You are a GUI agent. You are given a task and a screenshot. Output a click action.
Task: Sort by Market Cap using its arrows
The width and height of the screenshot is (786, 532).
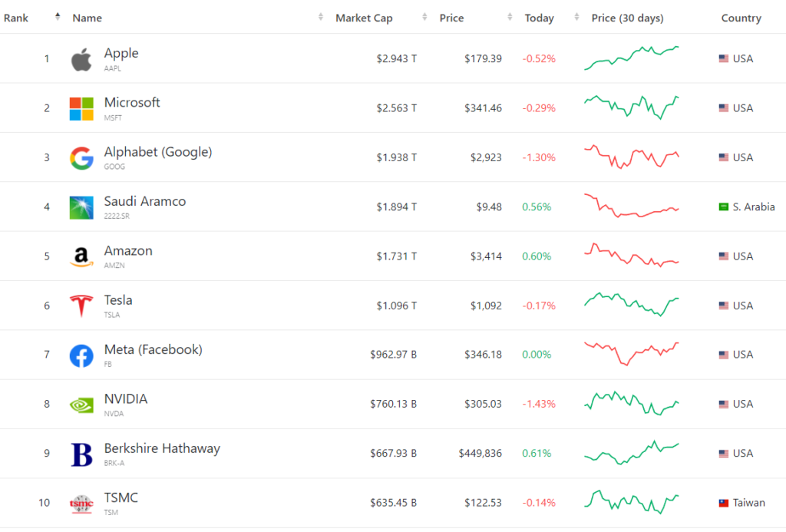pos(424,17)
